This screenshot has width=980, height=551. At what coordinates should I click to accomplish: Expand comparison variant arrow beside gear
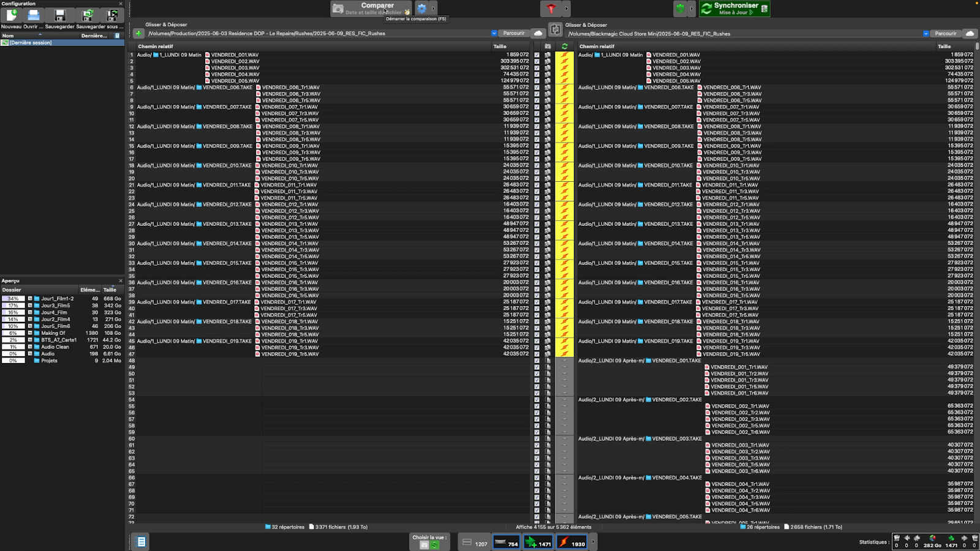click(x=433, y=9)
